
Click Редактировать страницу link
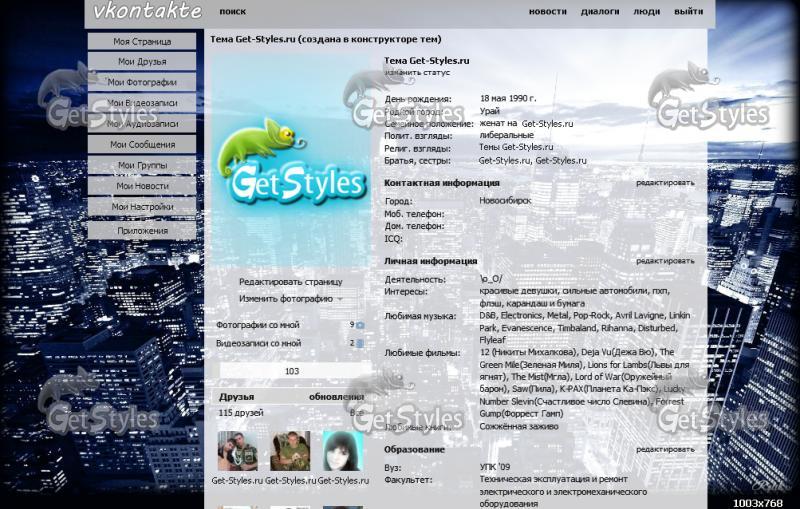(x=290, y=282)
